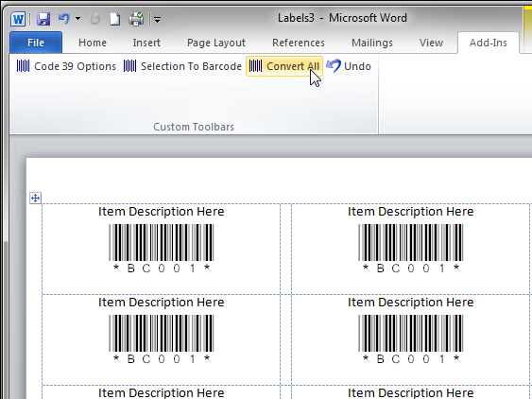Switch to the Home ribbon tab
Screen dimensions: 532x399
93,43
